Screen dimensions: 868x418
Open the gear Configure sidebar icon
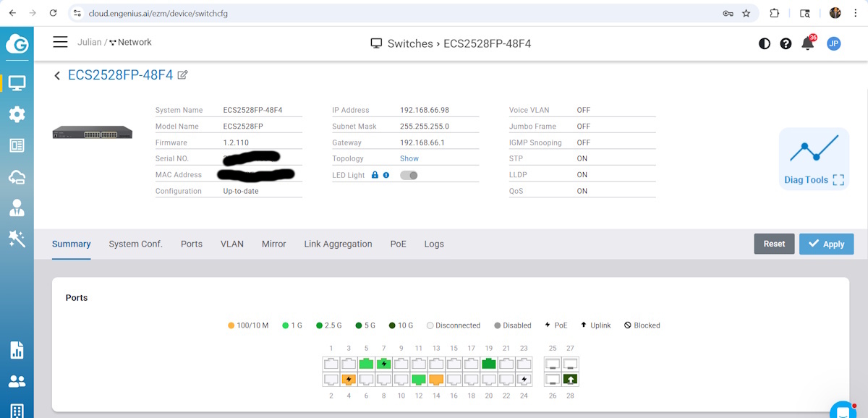[x=17, y=114]
